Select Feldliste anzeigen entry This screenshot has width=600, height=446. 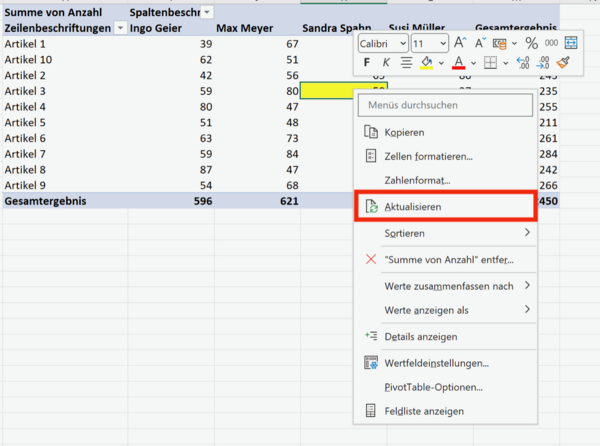(x=445, y=411)
